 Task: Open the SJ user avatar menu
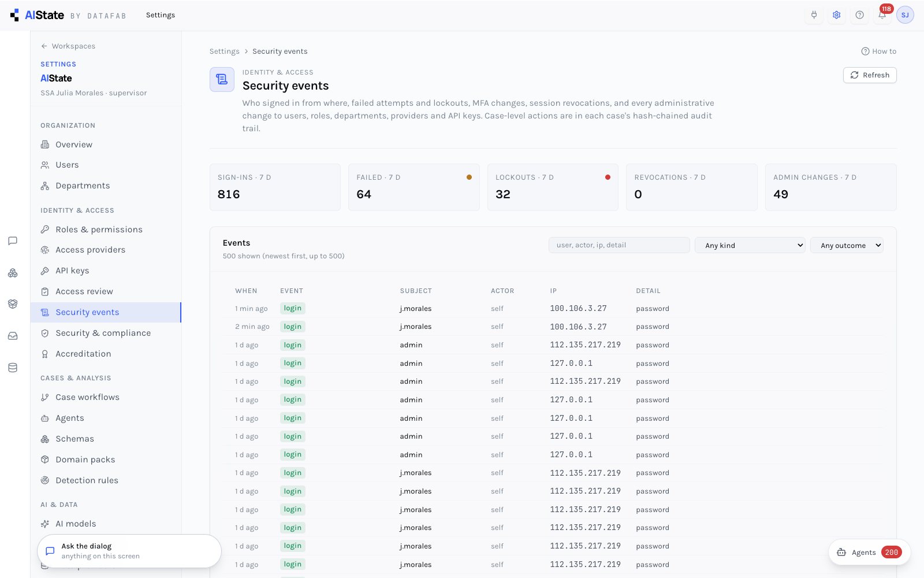coord(905,15)
